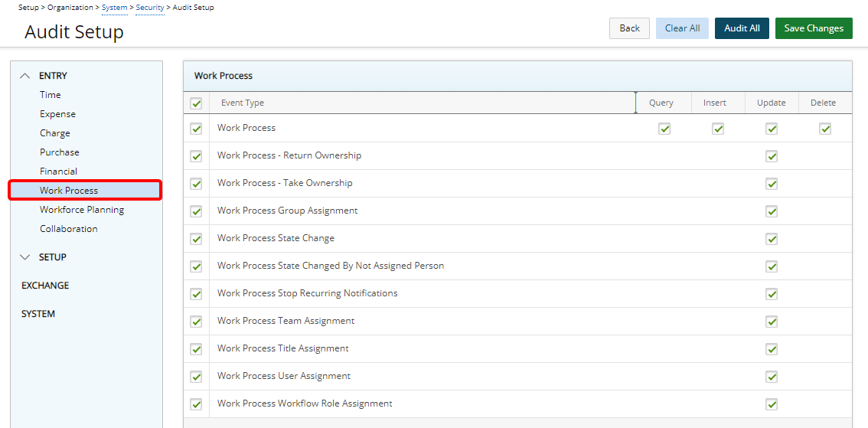The image size is (868, 428).
Task: Uncheck Insert checkbox for Work Process
Action: click(718, 129)
